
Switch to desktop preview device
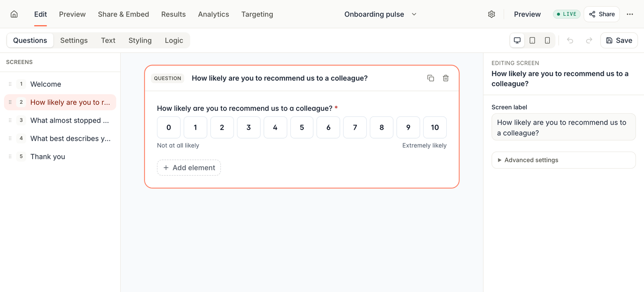tap(517, 40)
